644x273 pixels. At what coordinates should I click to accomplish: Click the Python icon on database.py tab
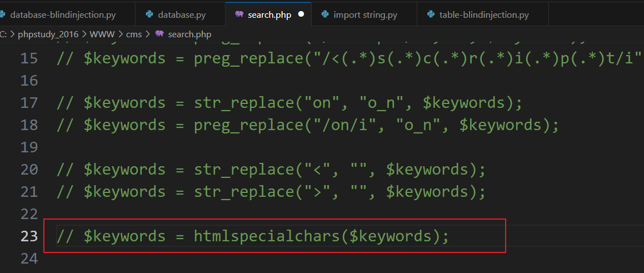149,15
